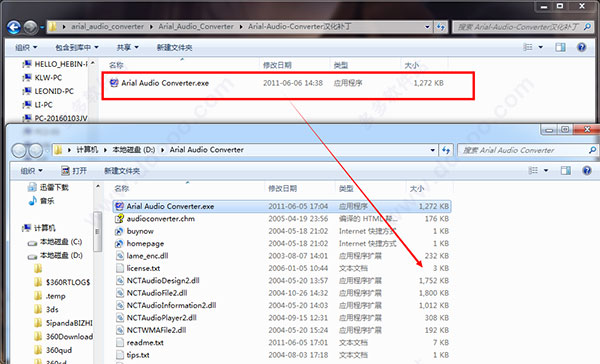Refresh the rear window address bar
600x364 pixels.
(441, 27)
